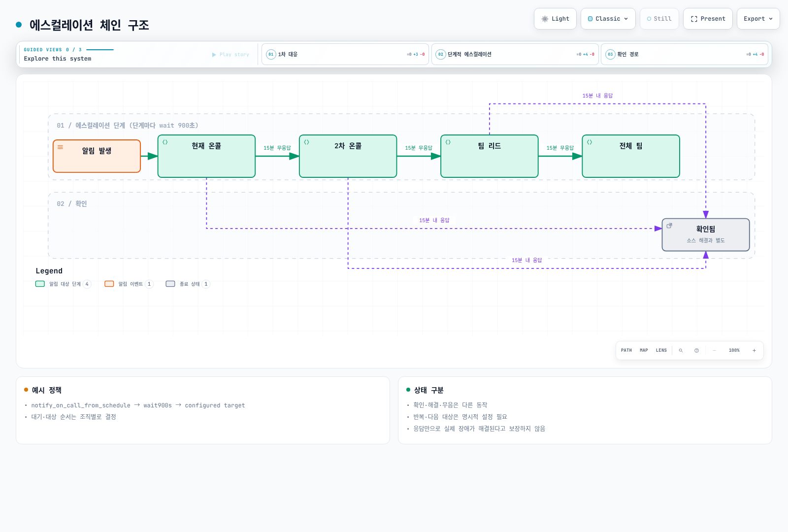
Task: Open the help icon in zoom toolbar
Action: click(696, 351)
